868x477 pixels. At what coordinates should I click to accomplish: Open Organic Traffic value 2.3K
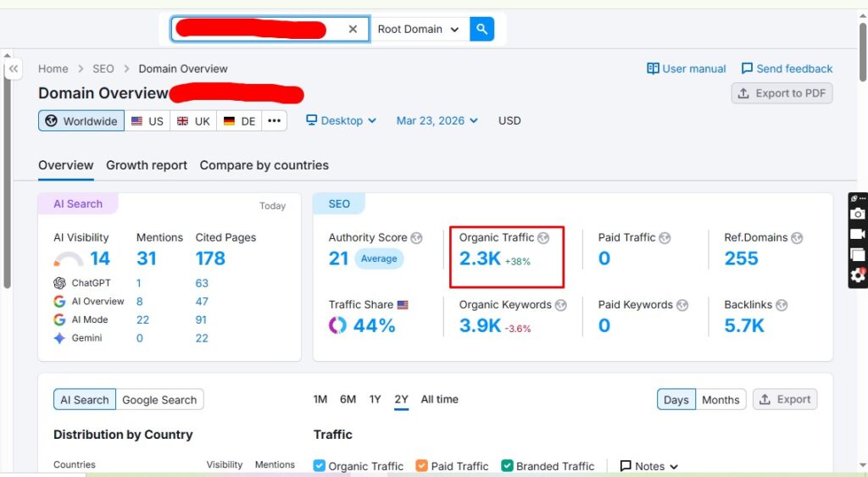tap(480, 258)
